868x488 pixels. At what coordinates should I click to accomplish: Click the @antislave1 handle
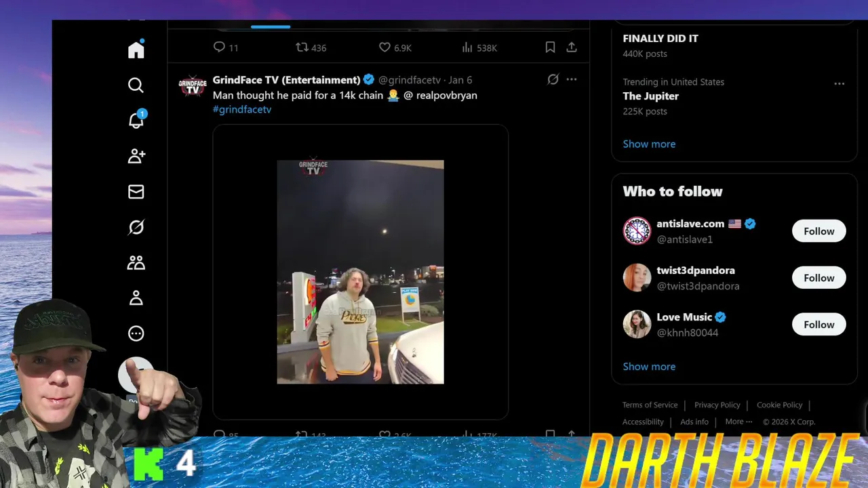pyautogui.click(x=684, y=239)
